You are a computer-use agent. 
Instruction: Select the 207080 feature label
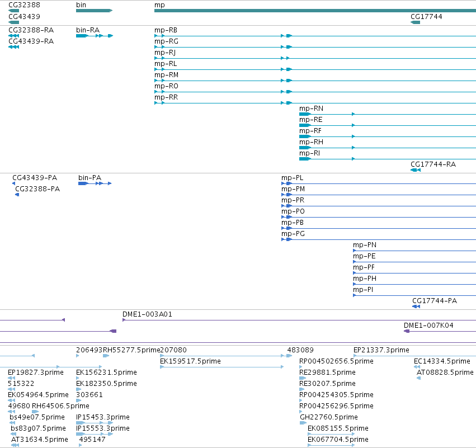click(173, 350)
